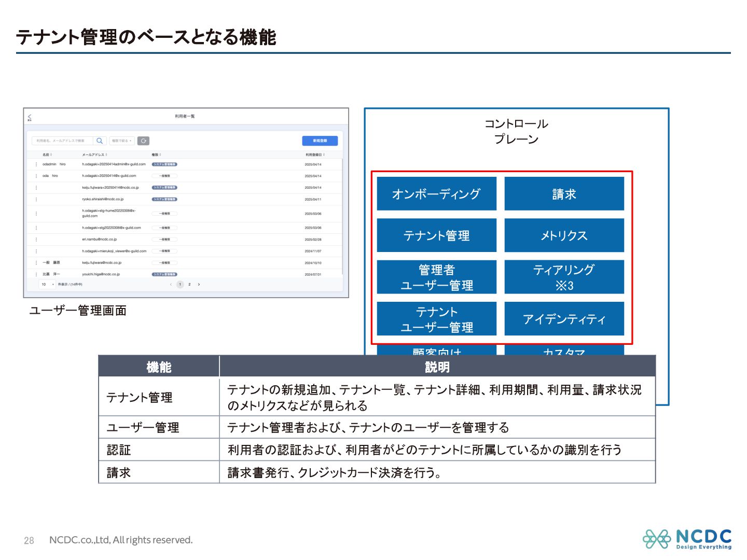Click date 2025/02/28
Screen dimensions: 747x560
(313, 240)
